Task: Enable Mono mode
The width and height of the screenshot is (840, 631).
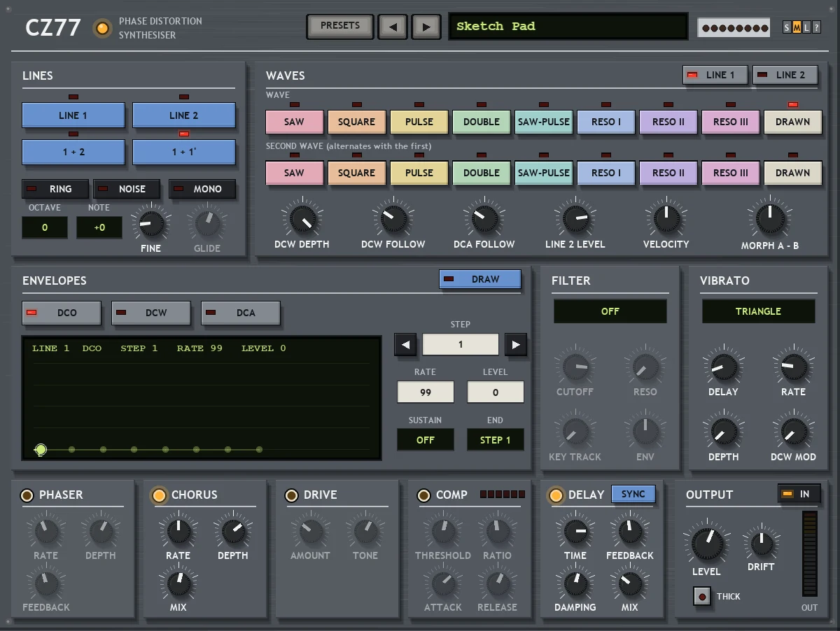Action: click(x=202, y=189)
